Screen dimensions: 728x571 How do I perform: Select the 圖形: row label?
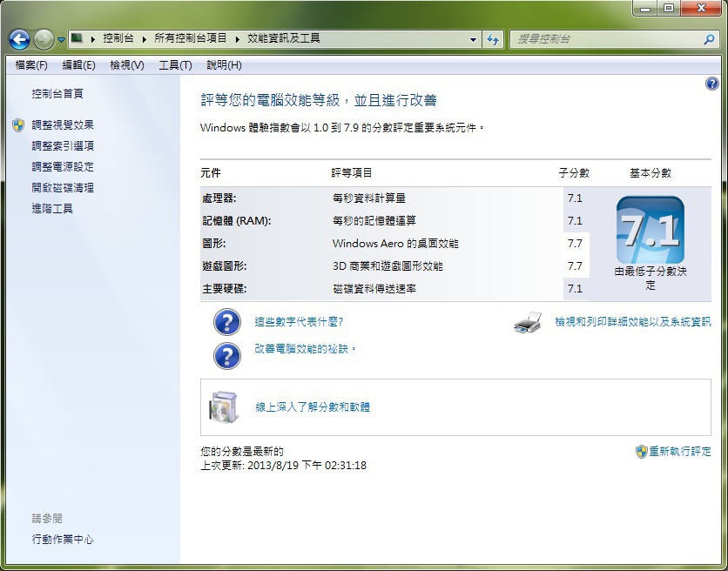click(214, 243)
